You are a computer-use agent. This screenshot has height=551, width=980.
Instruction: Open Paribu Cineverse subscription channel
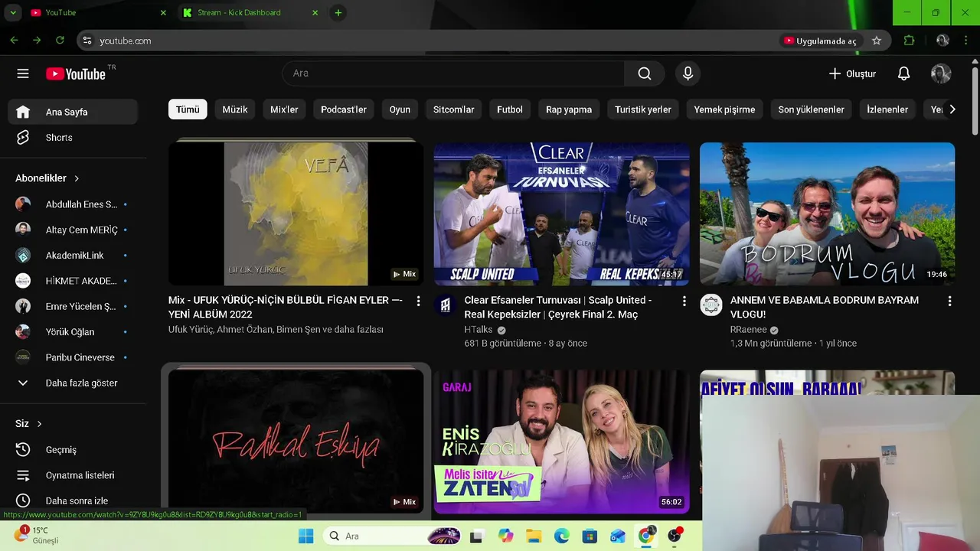73,357
